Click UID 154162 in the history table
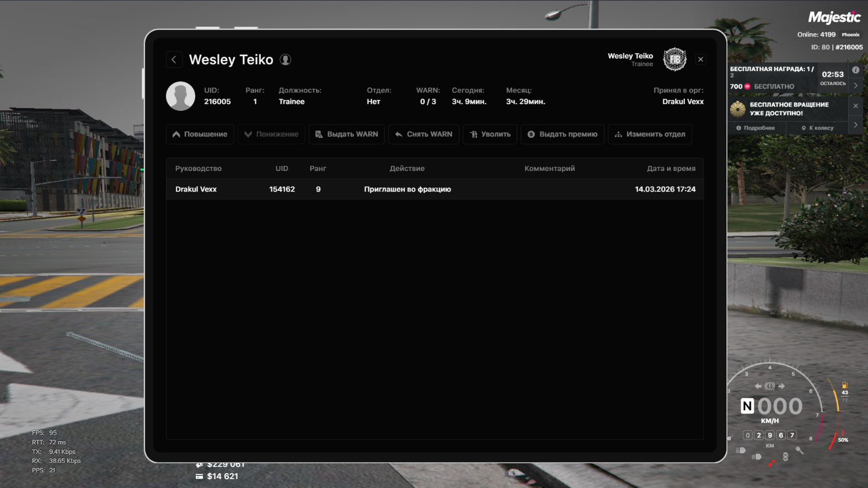 coord(282,189)
